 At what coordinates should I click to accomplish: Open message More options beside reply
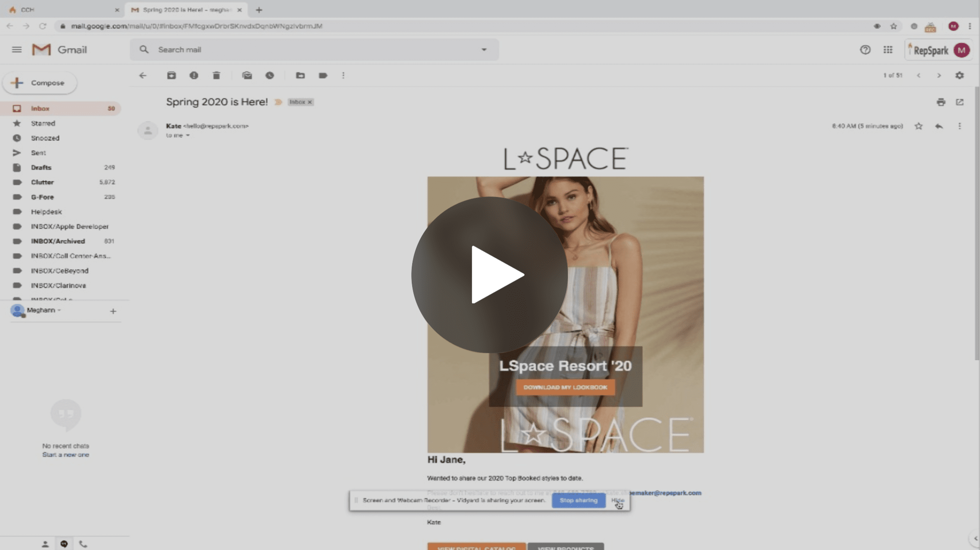960,126
